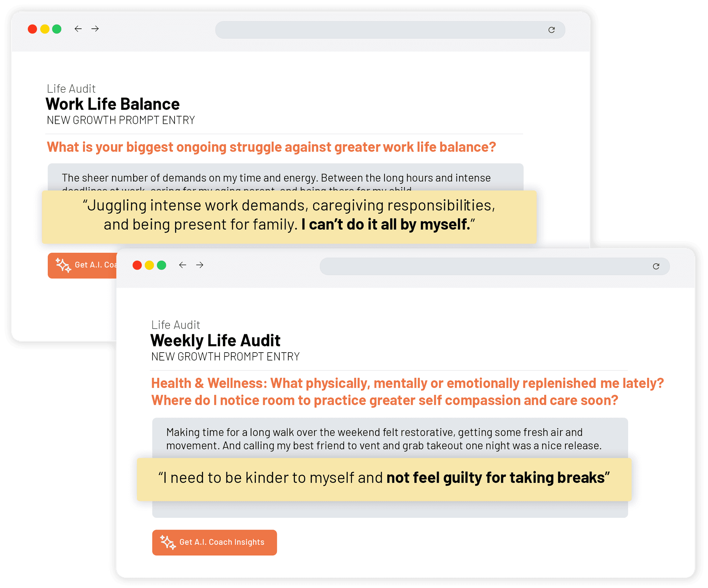The width and height of the screenshot is (708, 588).
Task: Click the red close dot of front window
Action: 137,265
